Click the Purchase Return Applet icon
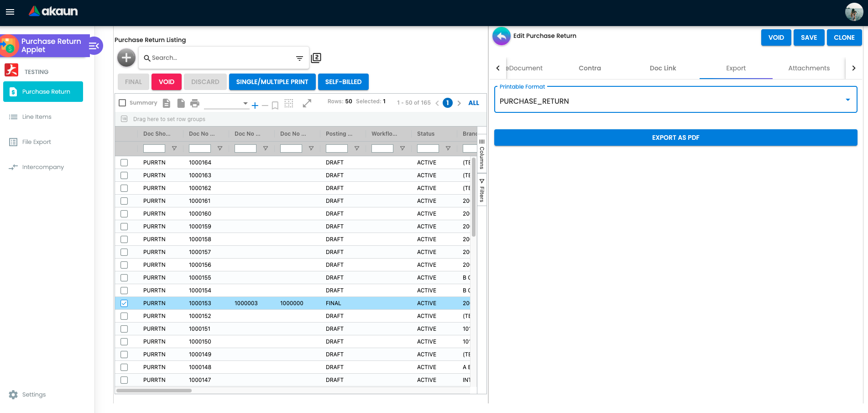This screenshot has width=868, height=413. tap(9, 46)
